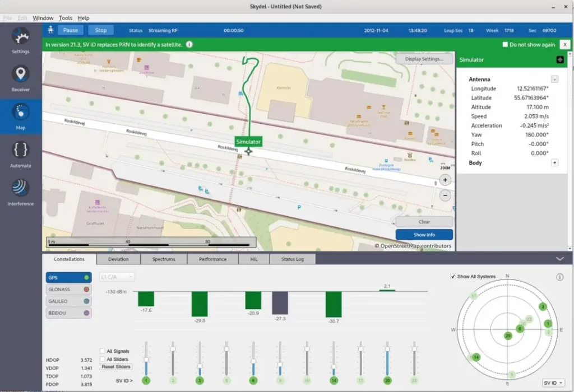Click the Show Info button

424,235
